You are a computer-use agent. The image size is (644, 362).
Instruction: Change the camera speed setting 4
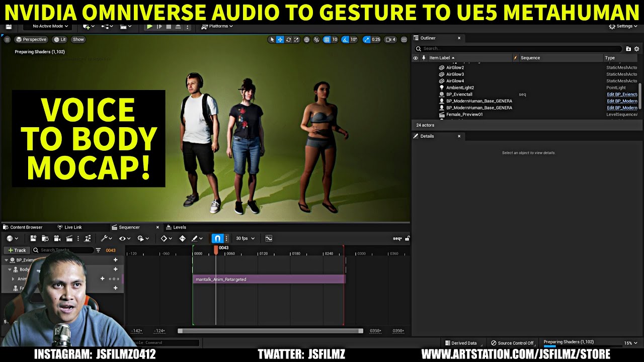(390, 40)
